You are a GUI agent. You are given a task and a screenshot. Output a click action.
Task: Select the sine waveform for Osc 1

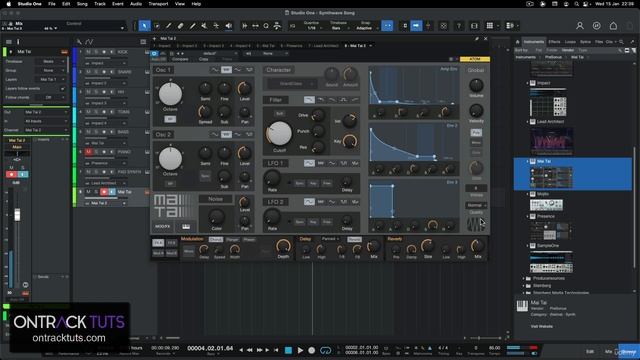coord(214,70)
